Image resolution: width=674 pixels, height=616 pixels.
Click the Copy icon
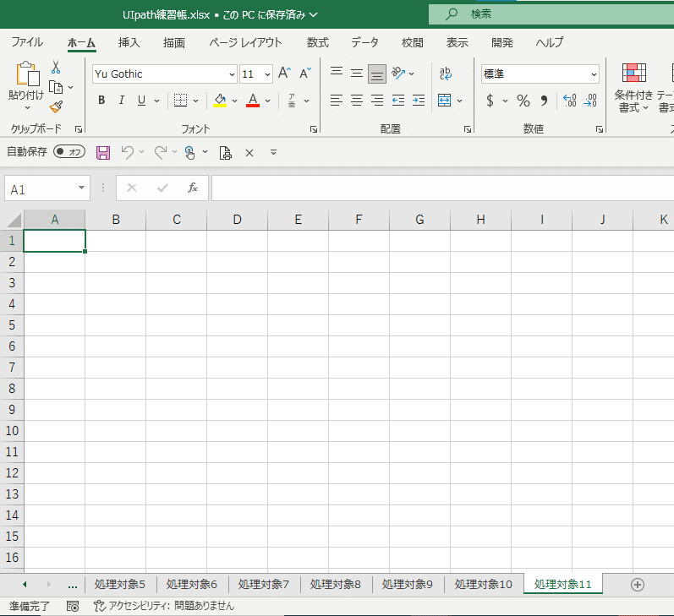[56, 87]
